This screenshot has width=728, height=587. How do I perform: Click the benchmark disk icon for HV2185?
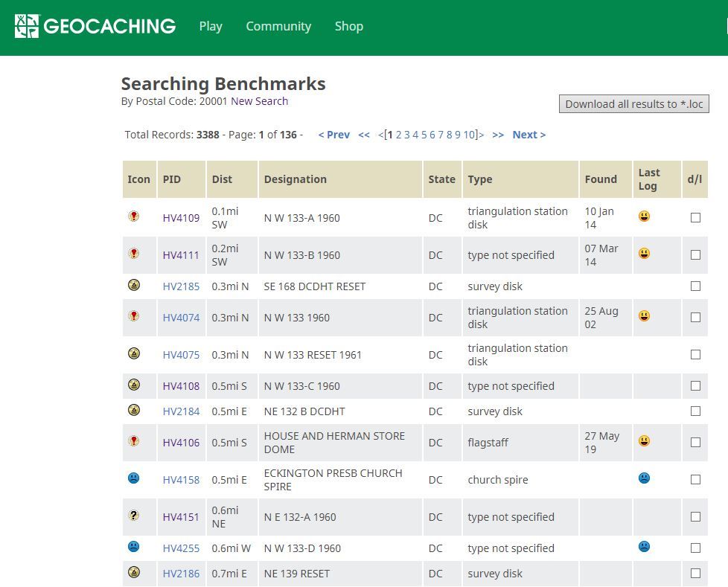[134, 285]
